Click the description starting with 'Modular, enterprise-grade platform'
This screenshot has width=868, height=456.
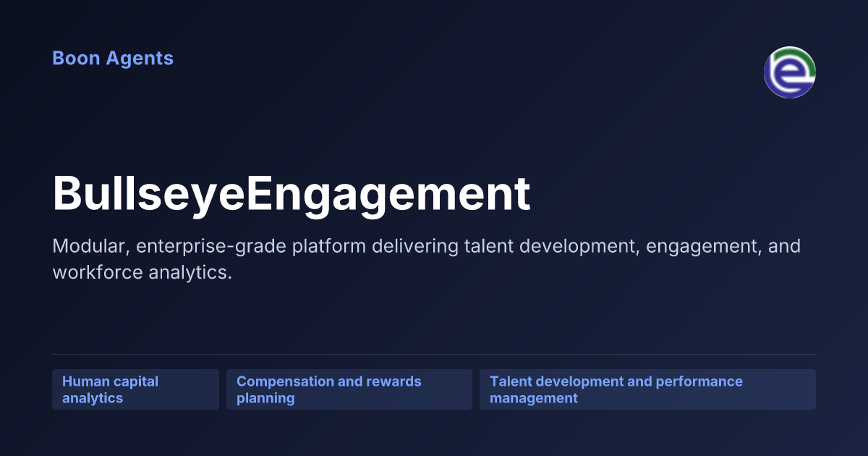[427, 259]
